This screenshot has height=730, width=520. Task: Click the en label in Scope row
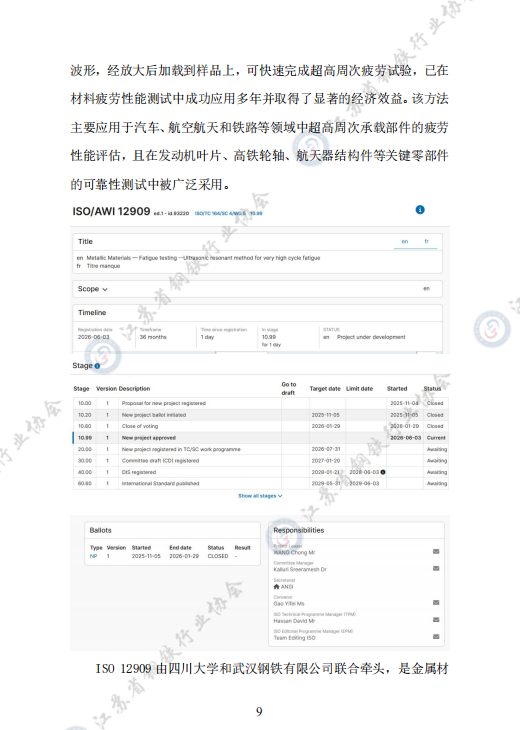tap(426, 289)
